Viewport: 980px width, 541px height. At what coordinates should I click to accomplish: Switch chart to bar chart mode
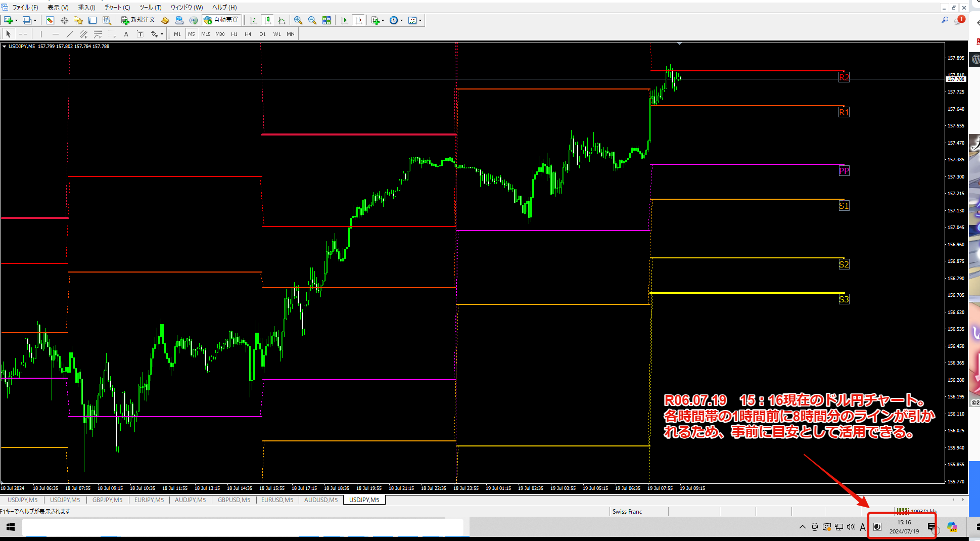tap(253, 20)
